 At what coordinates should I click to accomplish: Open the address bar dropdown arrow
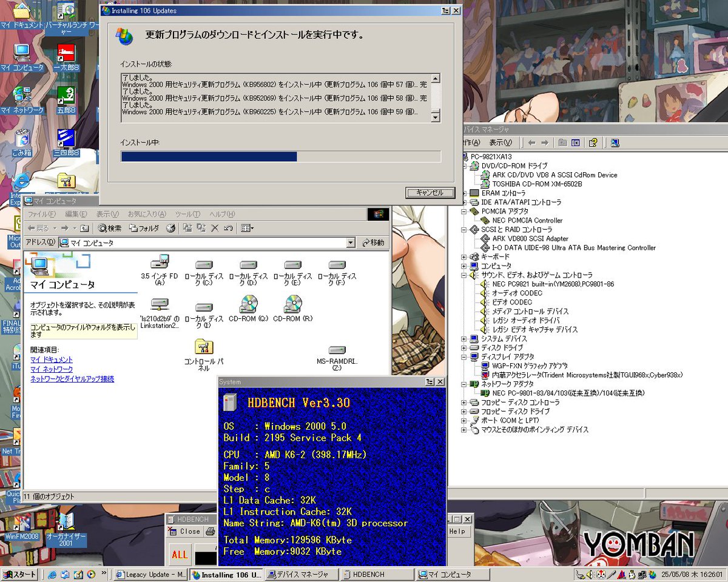(x=351, y=242)
